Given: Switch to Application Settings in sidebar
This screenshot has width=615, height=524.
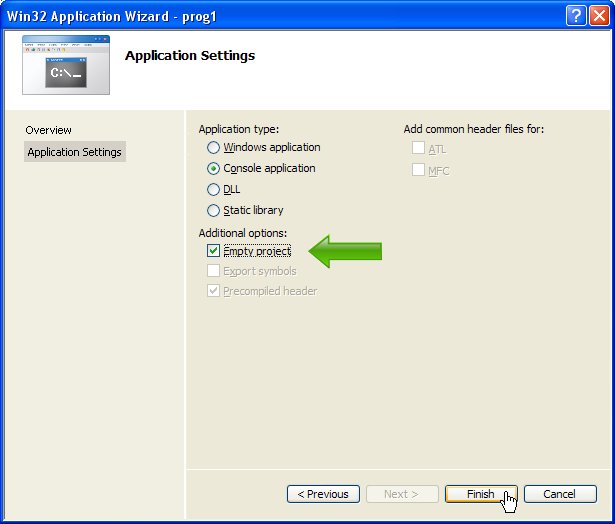Looking at the screenshot, I should pos(75,152).
